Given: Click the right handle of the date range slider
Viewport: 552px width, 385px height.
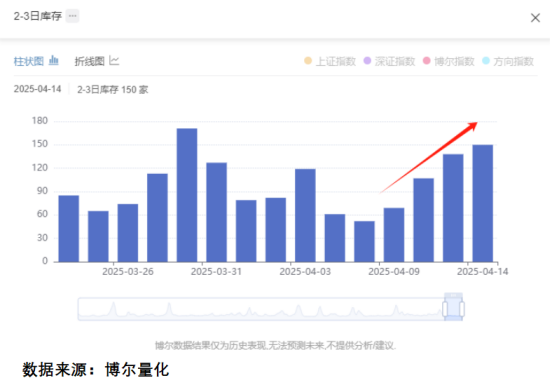Looking at the screenshot, I should (462, 309).
